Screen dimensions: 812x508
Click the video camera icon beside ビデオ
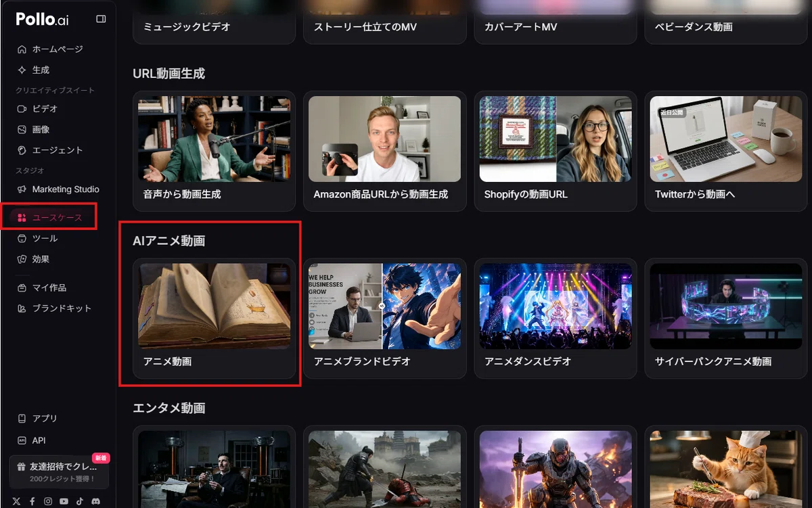coord(22,108)
